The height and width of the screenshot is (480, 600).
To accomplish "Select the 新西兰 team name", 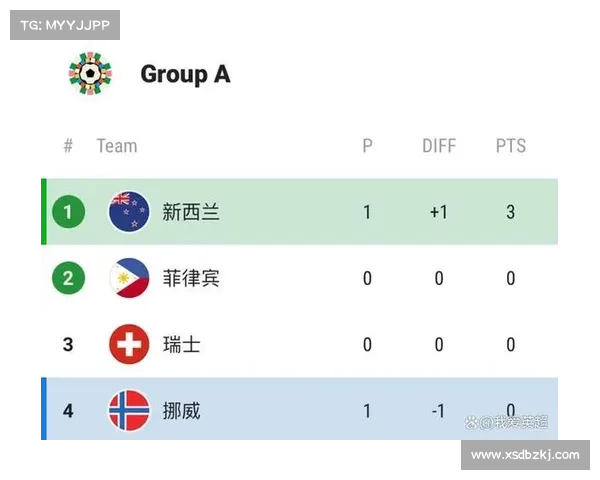I will pos(191,212).
